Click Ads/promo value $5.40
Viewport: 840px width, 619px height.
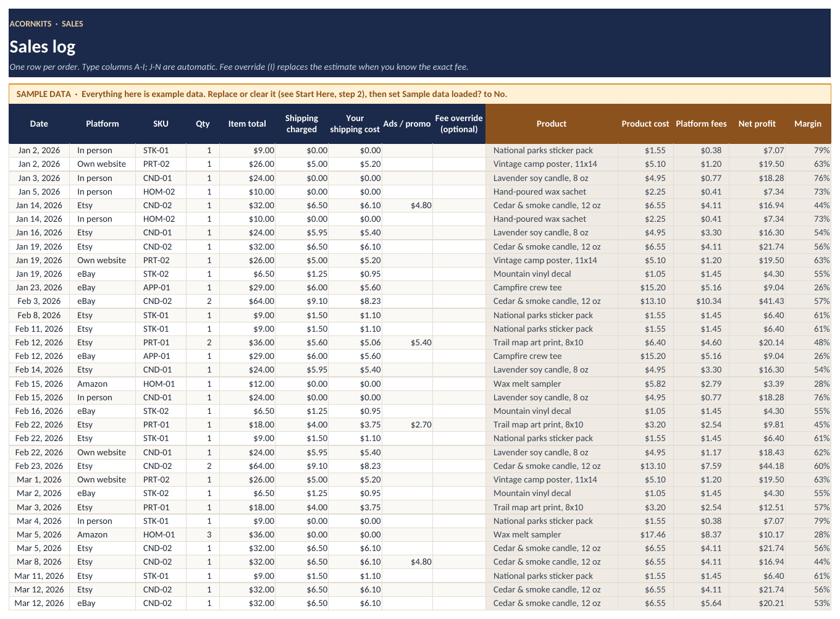click(408, 342)
